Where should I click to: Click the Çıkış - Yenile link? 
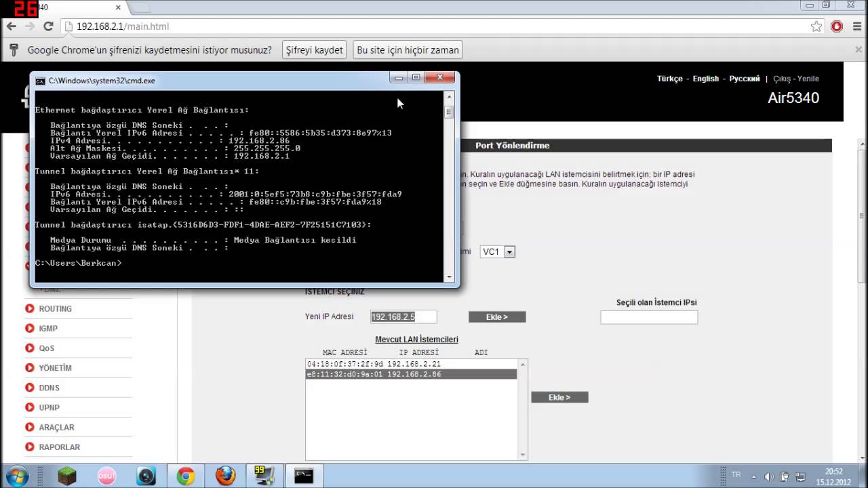click(x=796, y=79)
